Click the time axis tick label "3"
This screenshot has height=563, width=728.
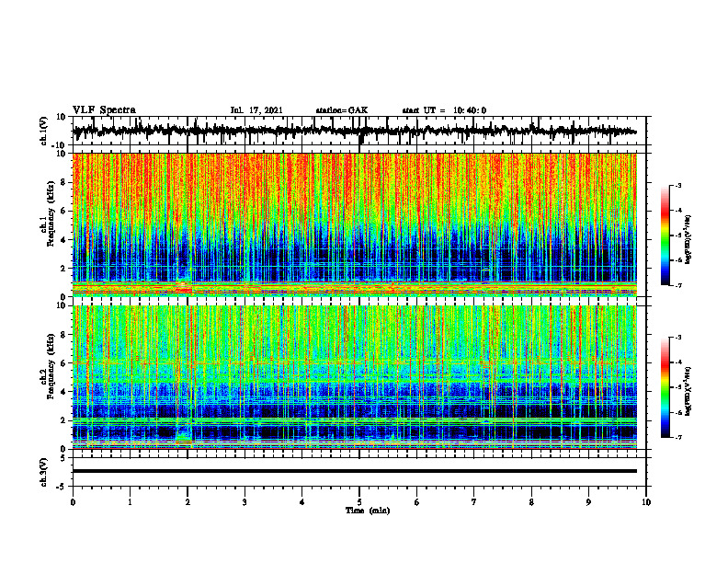click(x=245, y=502)
